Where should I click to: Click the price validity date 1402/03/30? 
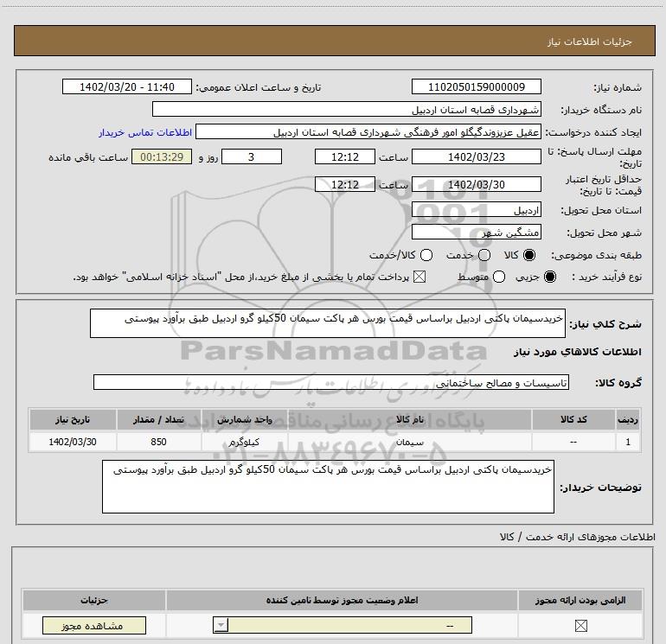pyautogui.click(x=476, y=184)
